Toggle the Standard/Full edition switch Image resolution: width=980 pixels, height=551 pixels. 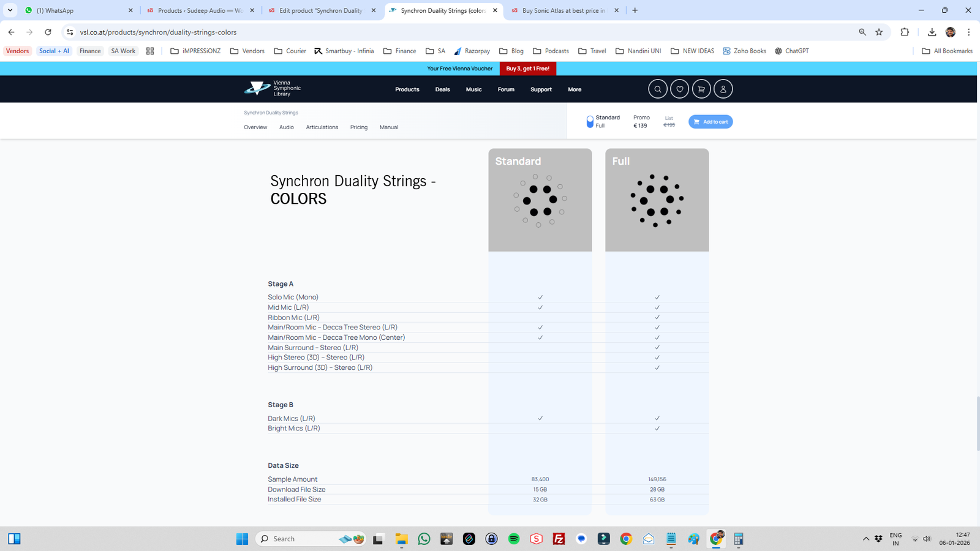pos(590,122)
